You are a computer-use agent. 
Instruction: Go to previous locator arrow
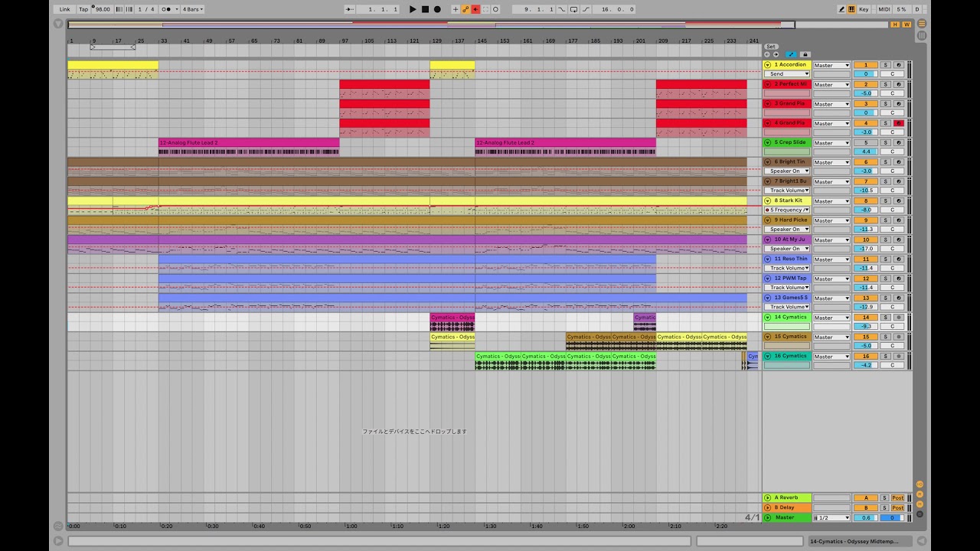click(767, 54)
